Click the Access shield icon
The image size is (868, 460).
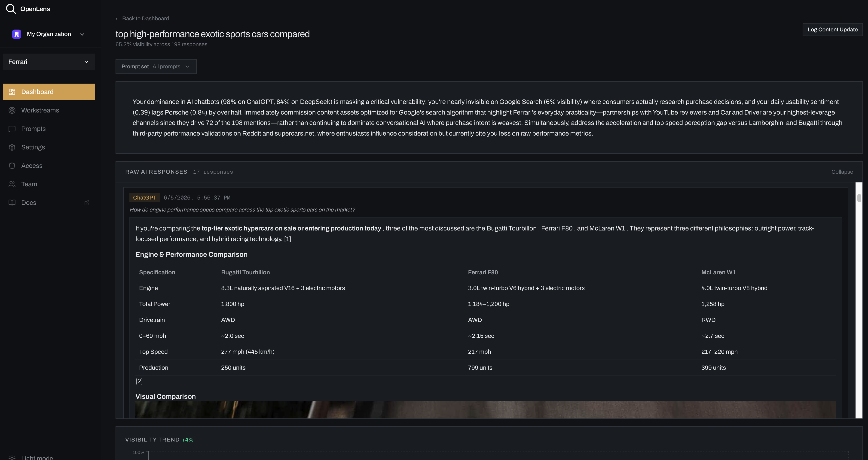(12, 166)
